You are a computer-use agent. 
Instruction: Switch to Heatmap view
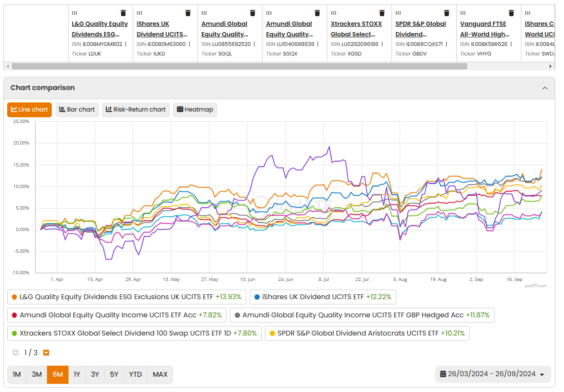pyautogui.click(x=195, y=110)
